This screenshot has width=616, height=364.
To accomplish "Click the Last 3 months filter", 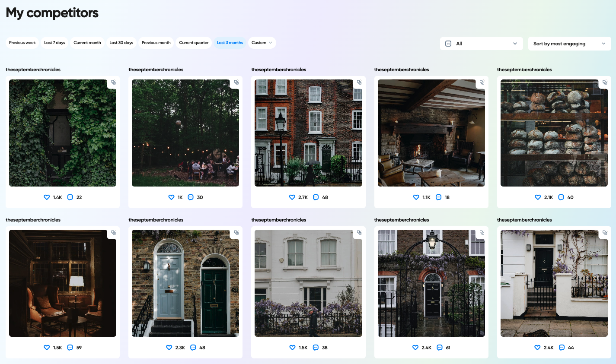I will (230, 43).
